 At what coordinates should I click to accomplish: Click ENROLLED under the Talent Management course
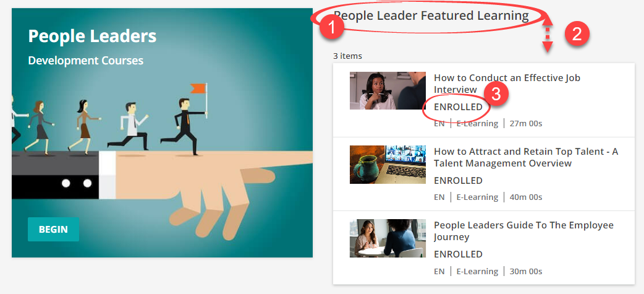(x=459, y=181)
